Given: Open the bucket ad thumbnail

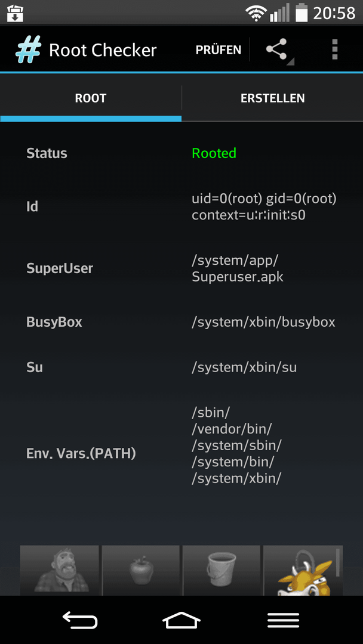Looking at the screenshot, I should tap(221, 570).
